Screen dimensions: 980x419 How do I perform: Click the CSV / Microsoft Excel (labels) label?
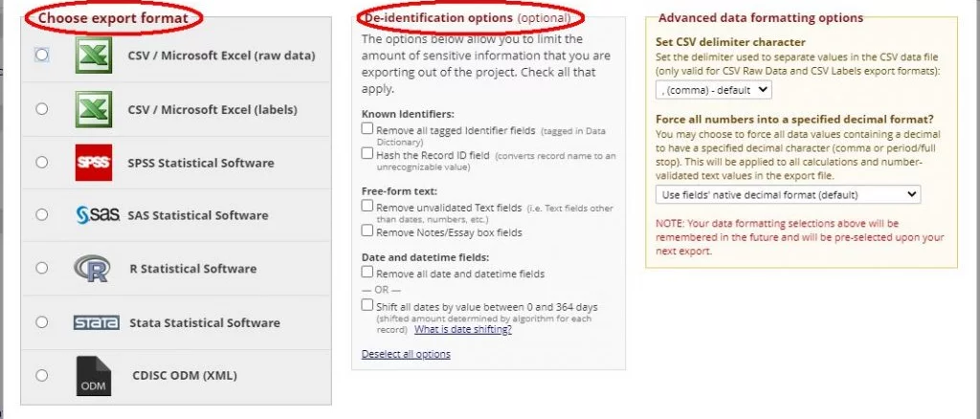[x=212, y=110]
